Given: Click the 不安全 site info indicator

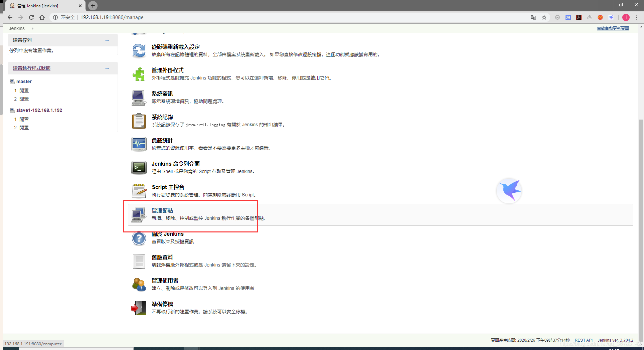Looking at the screenshot, I should (64, 17).
